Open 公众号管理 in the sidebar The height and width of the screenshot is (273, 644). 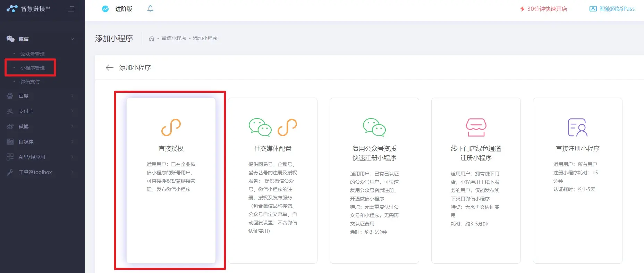tap(32, 54)
